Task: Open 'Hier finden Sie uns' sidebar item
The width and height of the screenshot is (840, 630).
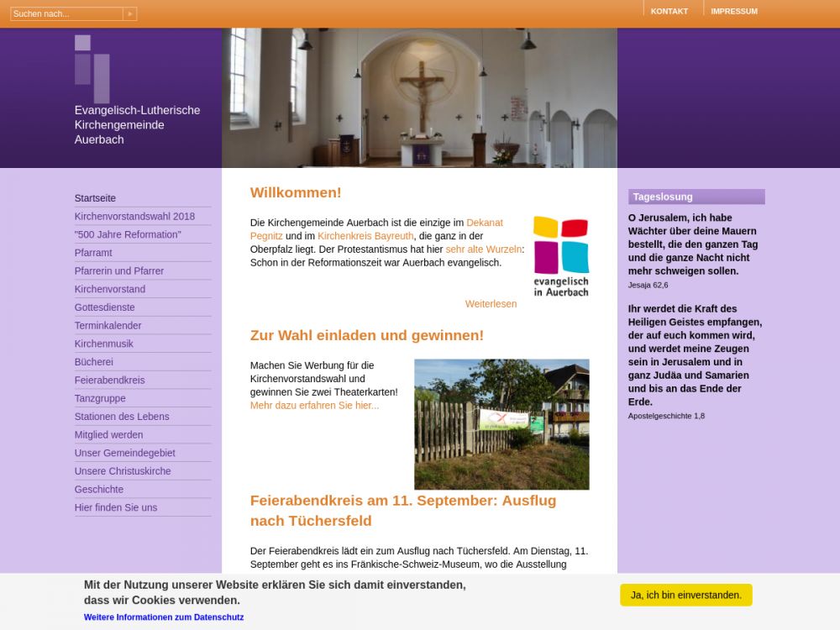Action: (115, 507)
